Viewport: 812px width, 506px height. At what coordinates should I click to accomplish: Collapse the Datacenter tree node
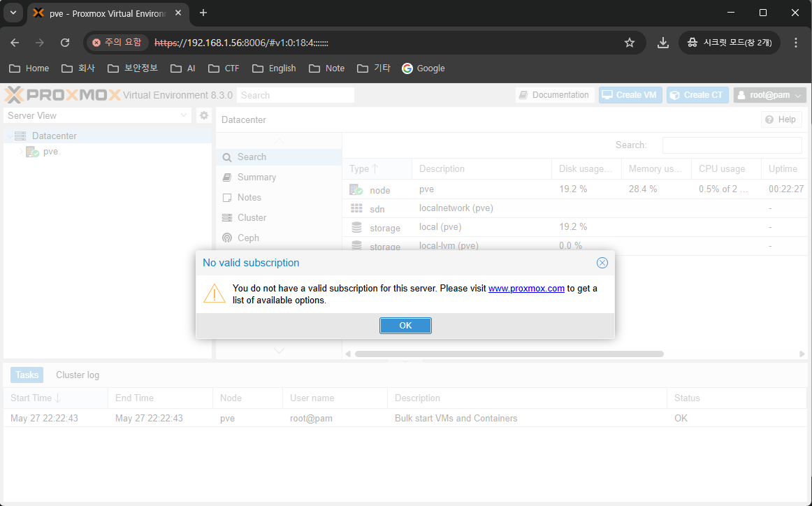[x=10, y=136]
